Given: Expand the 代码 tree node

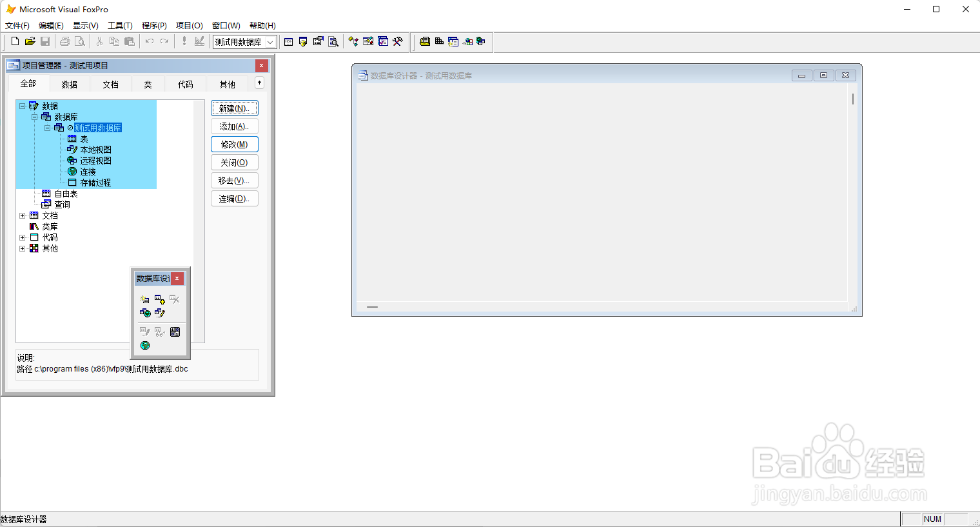Looking at the screenshot, I should [22, 237].
